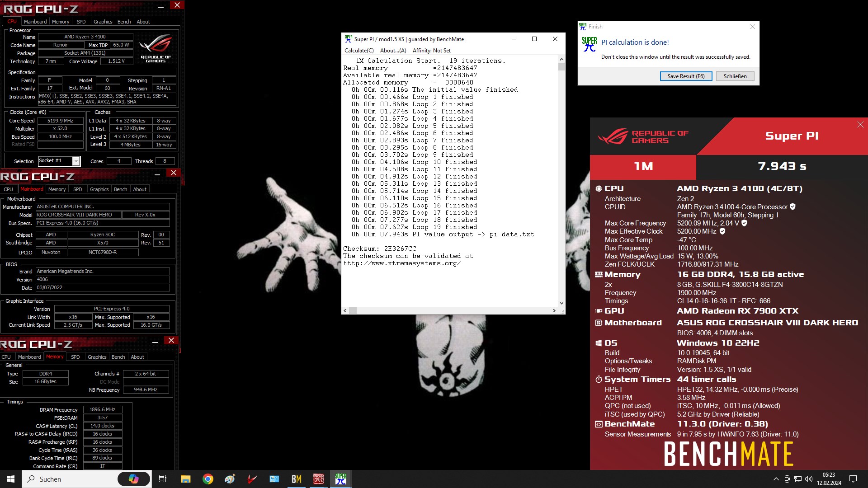Open the notification center icon

click(853, 479)
